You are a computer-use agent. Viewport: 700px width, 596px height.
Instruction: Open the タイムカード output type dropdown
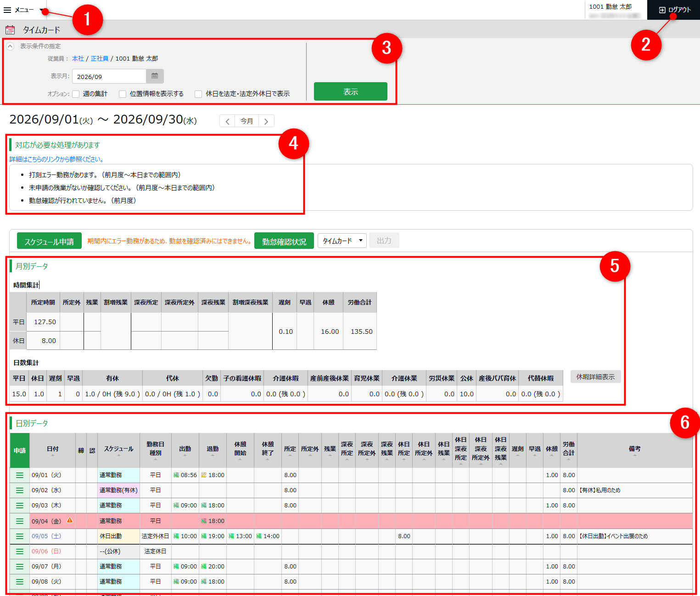click(x=342, y=241)
